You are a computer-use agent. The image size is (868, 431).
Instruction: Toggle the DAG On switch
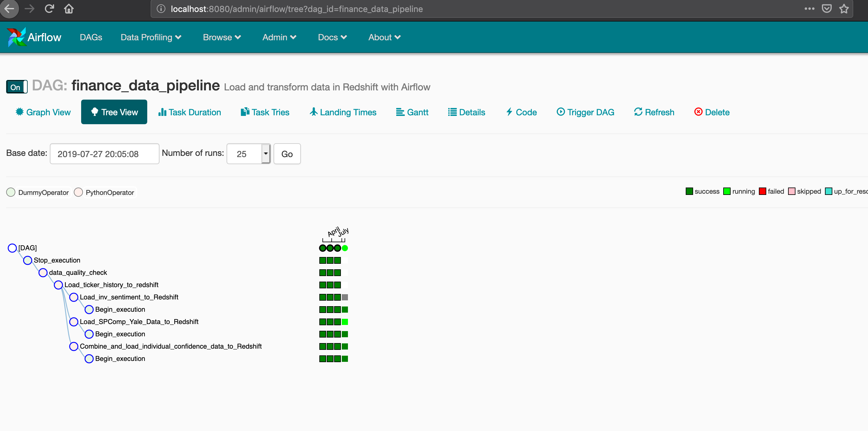pyautogui.click(x=17, y=87)
